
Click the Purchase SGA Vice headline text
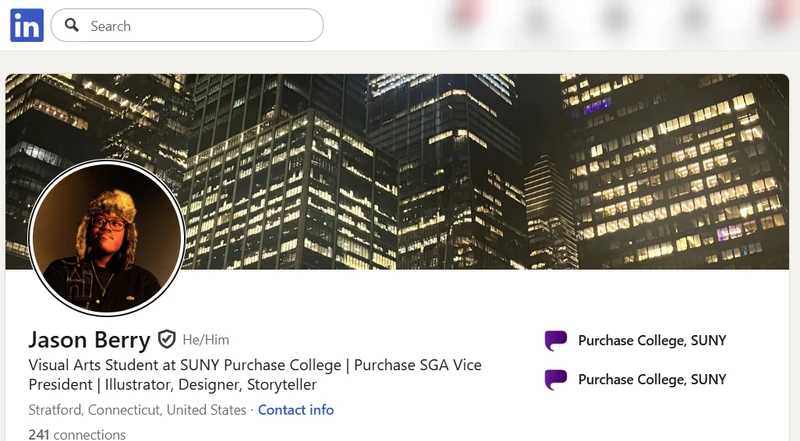[418, 365]
